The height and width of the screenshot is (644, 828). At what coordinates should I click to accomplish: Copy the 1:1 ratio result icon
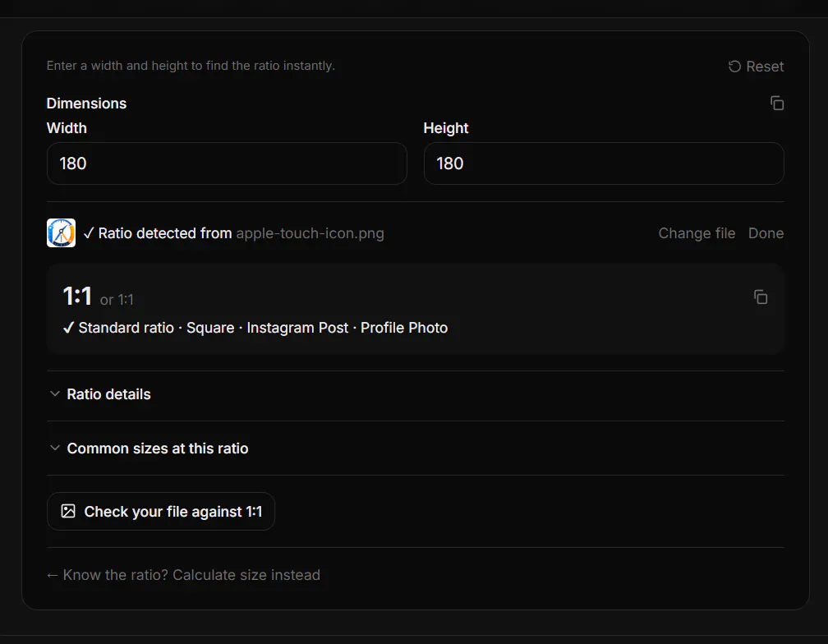coord(761,297)
